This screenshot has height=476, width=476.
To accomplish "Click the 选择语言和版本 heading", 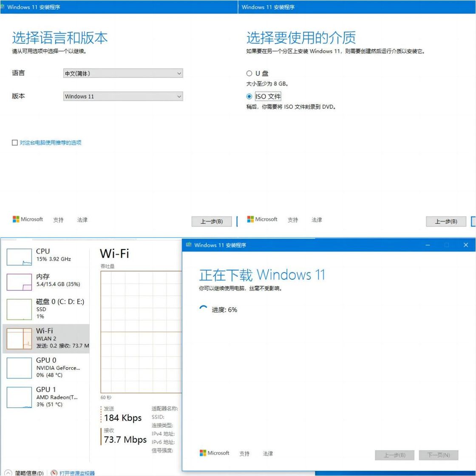I will (60, 38).
